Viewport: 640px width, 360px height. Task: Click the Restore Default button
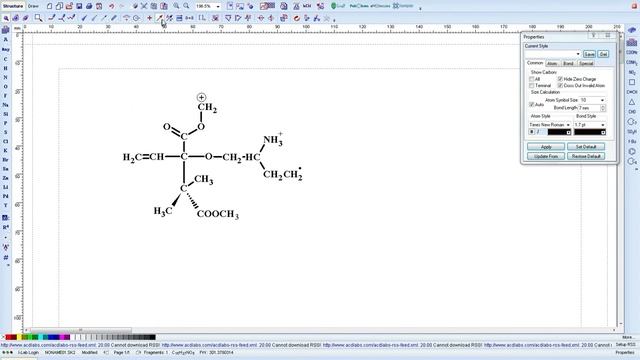pos(586,156)
